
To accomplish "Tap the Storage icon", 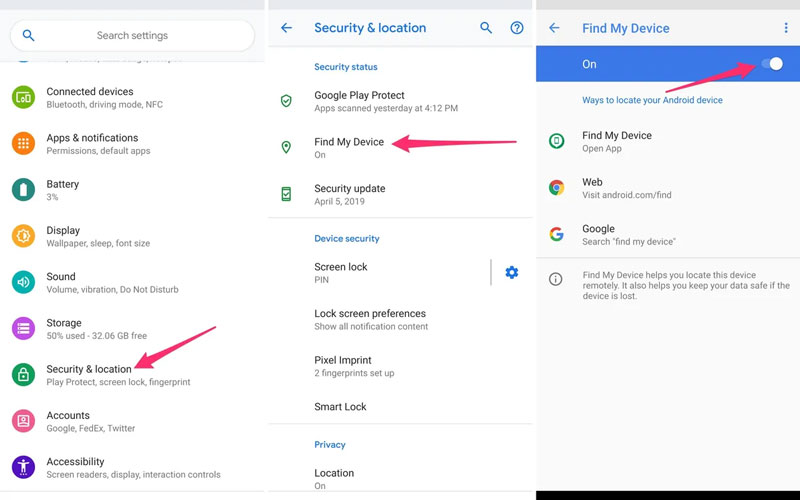I will (23, 329).
